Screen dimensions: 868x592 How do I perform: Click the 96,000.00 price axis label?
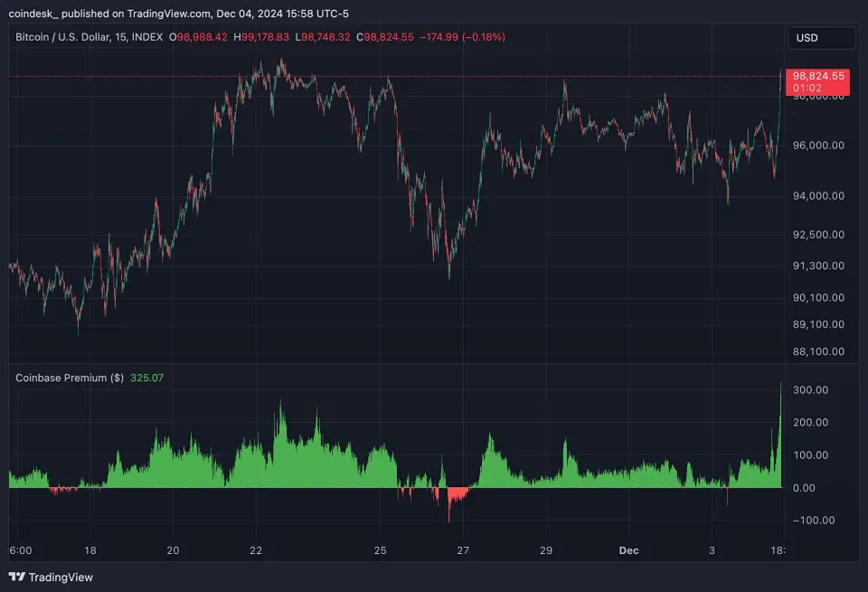coord(818,146)
